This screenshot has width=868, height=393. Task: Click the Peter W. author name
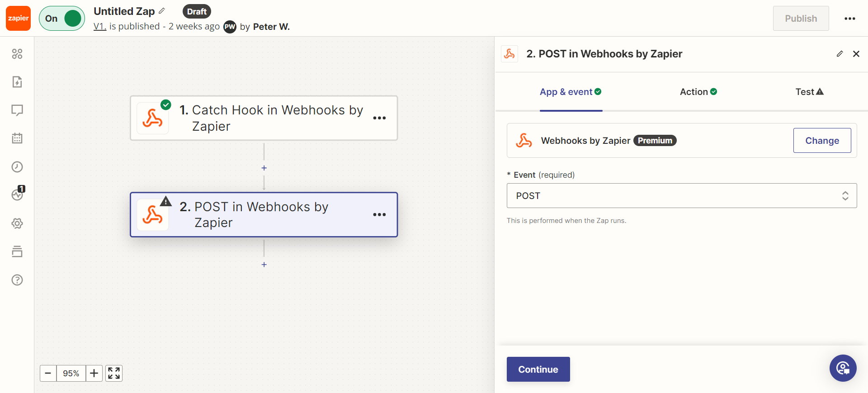(x=271, y=27)
